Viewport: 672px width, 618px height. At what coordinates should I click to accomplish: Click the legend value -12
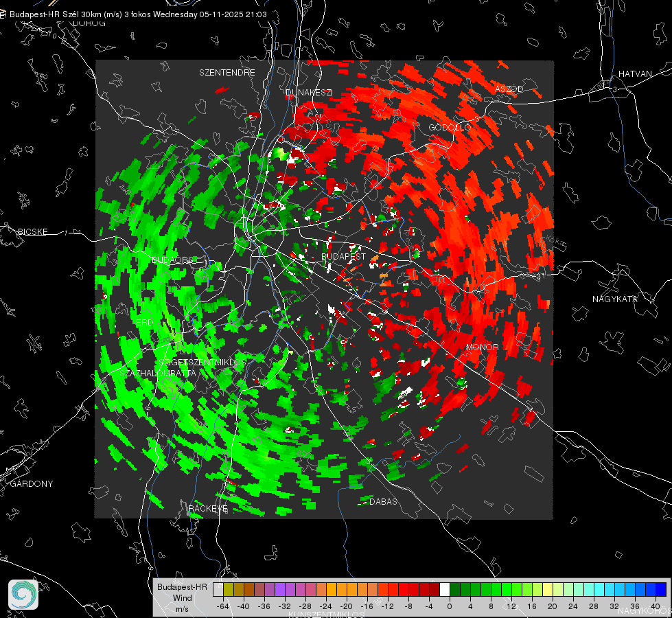pyautogui.click(x=387, y=606)
